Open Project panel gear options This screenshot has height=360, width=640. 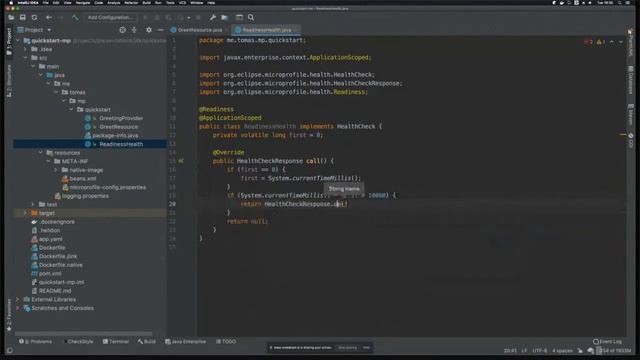pyautogui.click(x=149, y=30)
